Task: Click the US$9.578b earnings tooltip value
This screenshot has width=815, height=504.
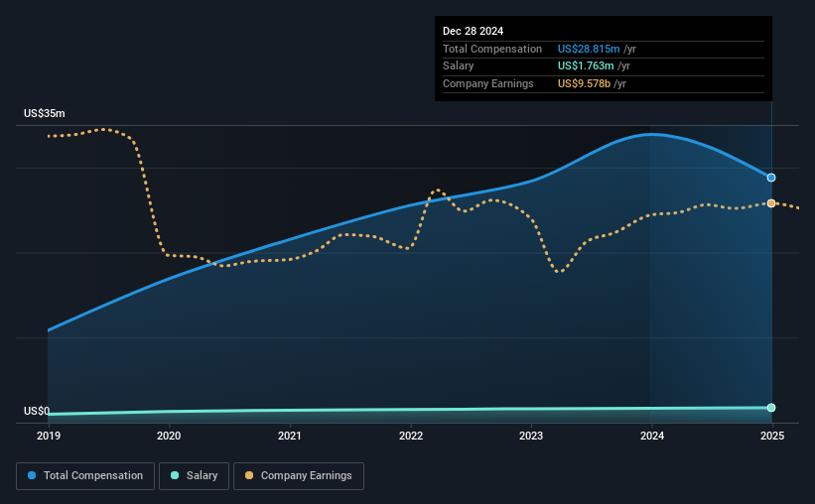Action: pos(585,83)
